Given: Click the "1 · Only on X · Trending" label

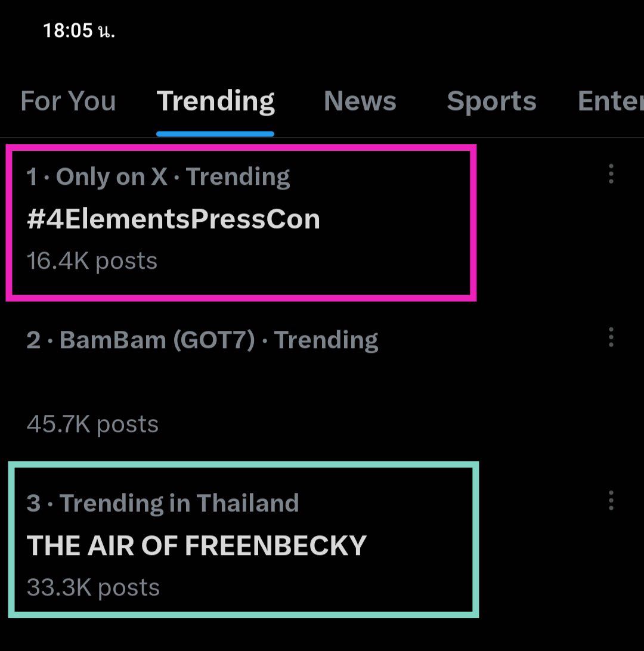Looking at the screenshot, I should (158, 176).
